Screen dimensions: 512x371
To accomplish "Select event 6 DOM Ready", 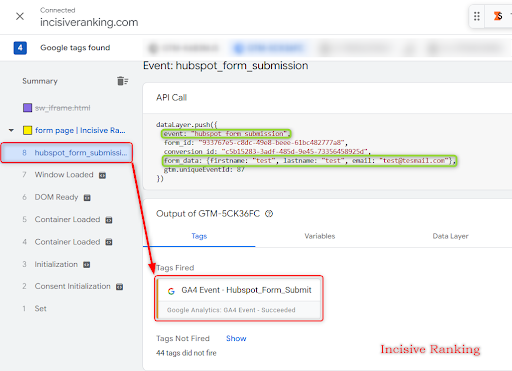I will (x=56, y=197).
